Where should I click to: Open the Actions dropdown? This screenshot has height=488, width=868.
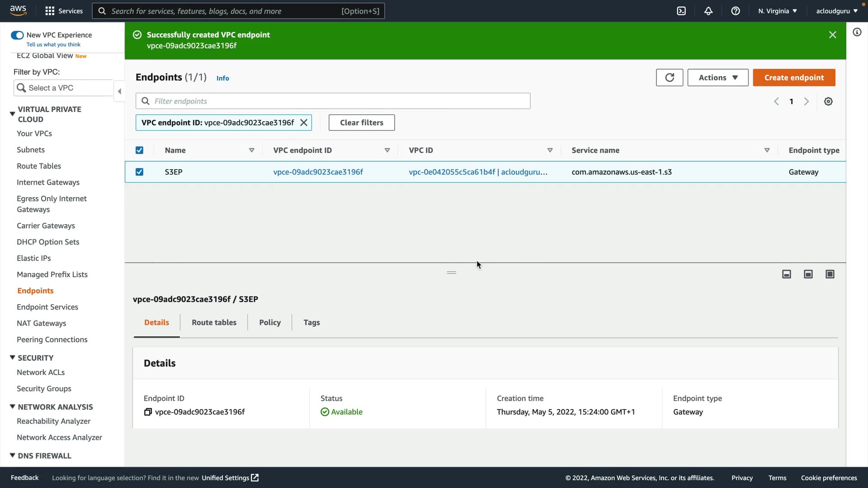tap(718, 78)
